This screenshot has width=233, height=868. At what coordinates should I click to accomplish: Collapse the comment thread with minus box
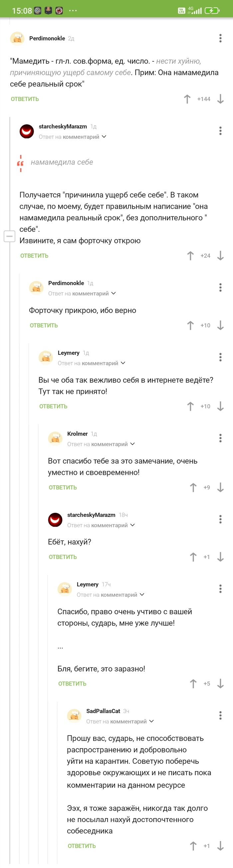pos(9,236)
